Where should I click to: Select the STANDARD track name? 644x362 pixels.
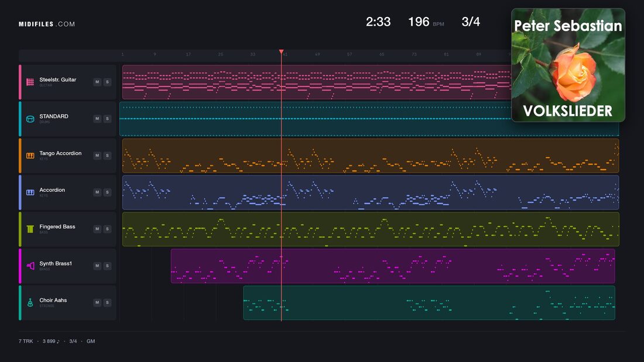[x=54, y=116]
